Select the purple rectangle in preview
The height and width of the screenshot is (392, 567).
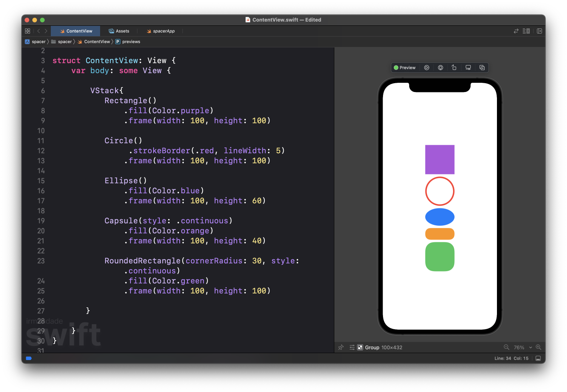(x=440, y=159)
